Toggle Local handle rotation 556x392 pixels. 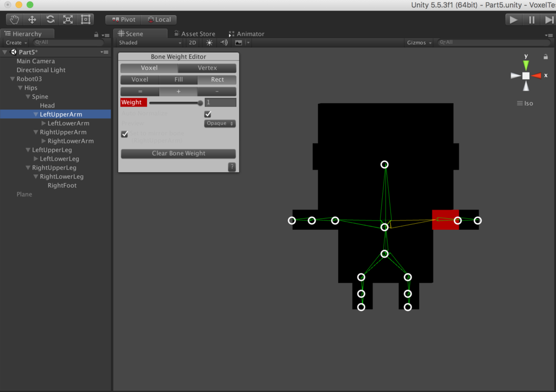click(159, 20)
